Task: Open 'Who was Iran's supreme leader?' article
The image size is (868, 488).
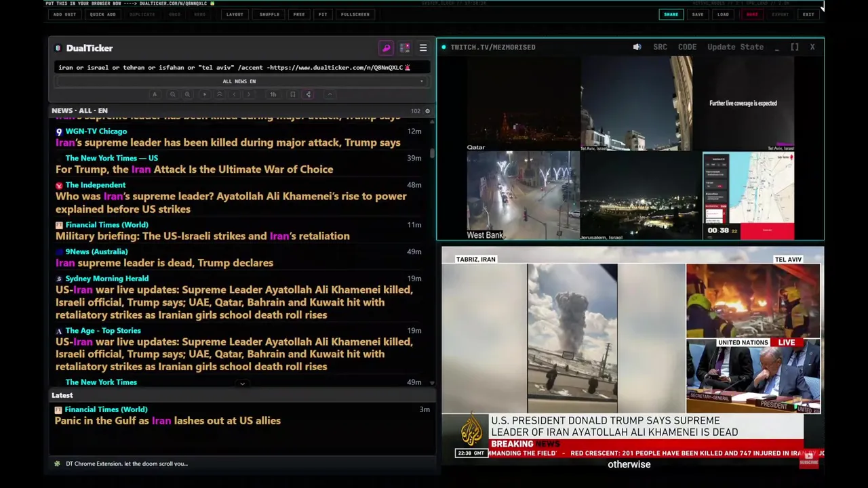Action: [x=231, y=203]
